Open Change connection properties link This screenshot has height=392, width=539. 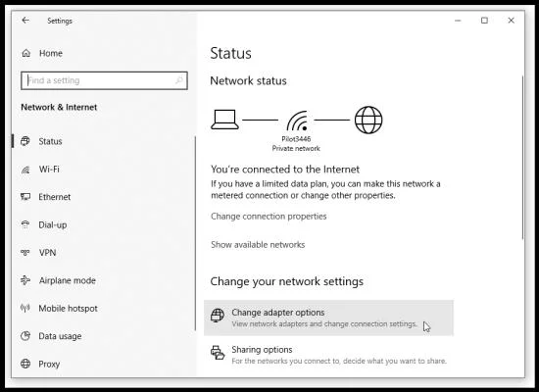(269, 217)
